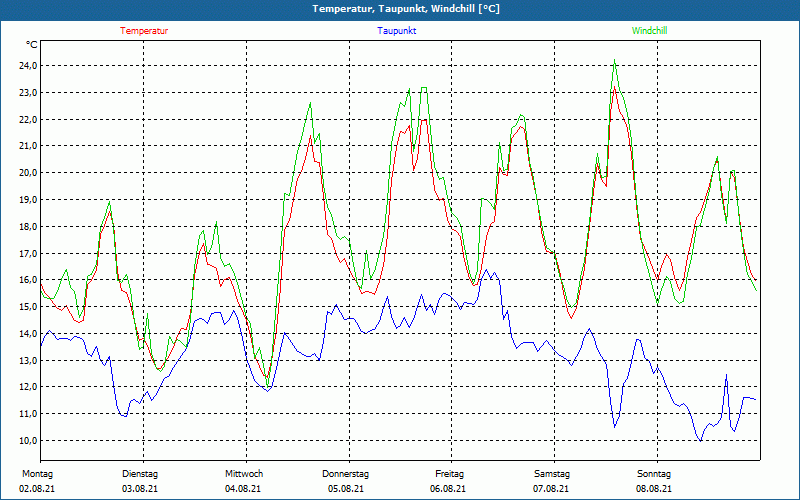Click the Donnerstag day label
This screenshot has height=500, width=800.
pos(345,474)
